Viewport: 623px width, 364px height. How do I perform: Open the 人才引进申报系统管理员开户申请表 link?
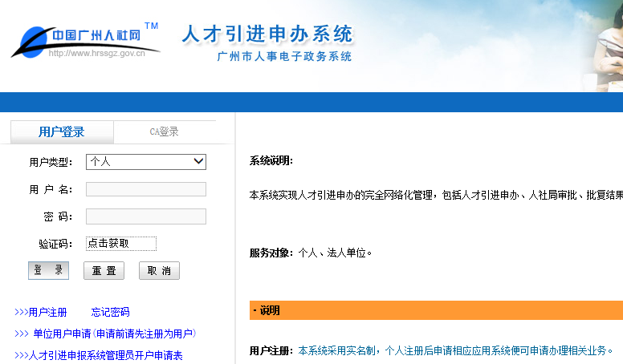click(105, 355)
